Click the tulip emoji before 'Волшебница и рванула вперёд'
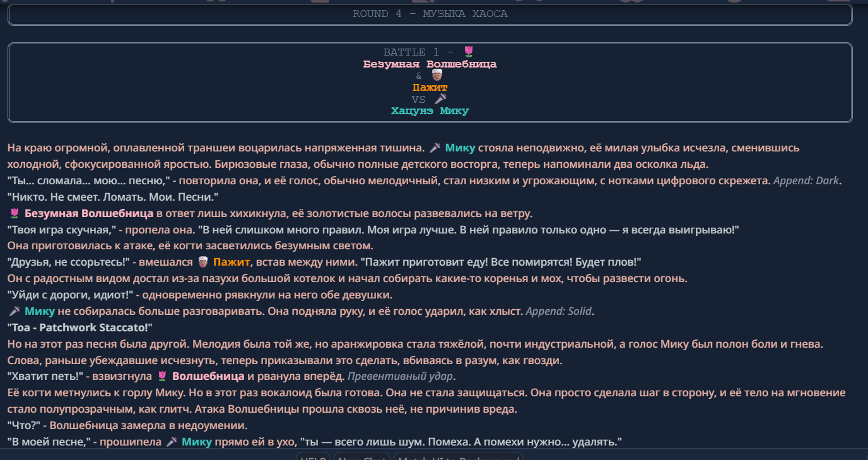 tap(162, 376)
